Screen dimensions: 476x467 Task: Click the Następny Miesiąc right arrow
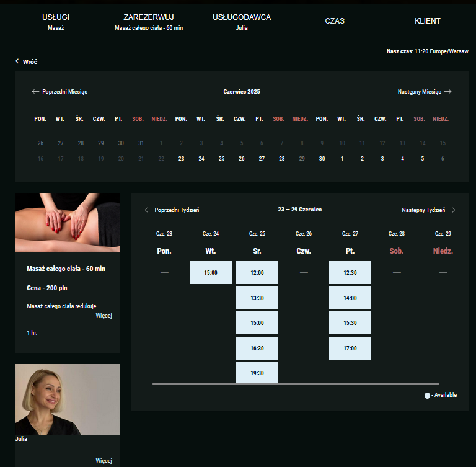[447, 91]
